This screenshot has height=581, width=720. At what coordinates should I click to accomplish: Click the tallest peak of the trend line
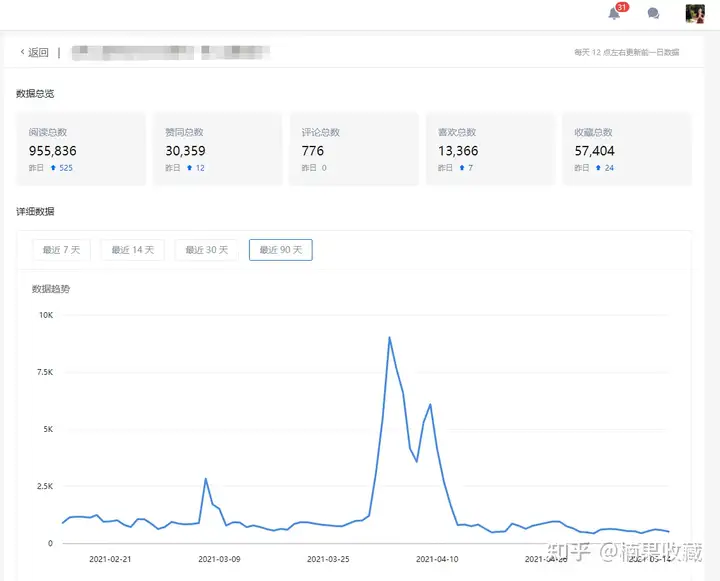coord(389,338)
